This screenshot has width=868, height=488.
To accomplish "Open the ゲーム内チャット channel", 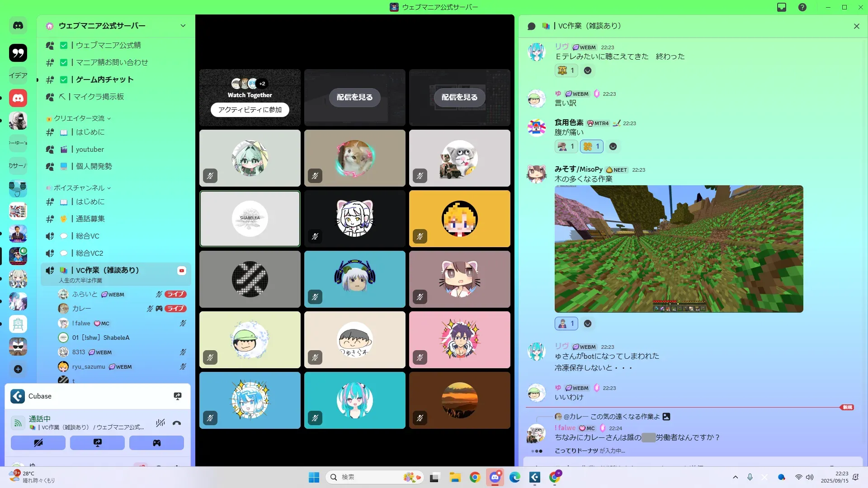I will [104, 80].
